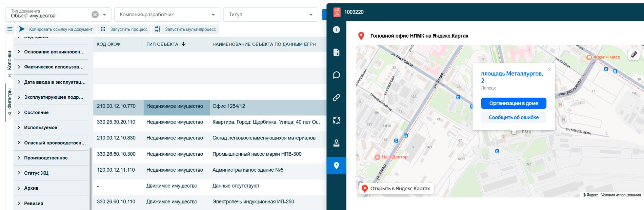Click the ruler tool on the map
Image resolution: width=644 pixels, height=210 pixels.
[x=633, y=54]
